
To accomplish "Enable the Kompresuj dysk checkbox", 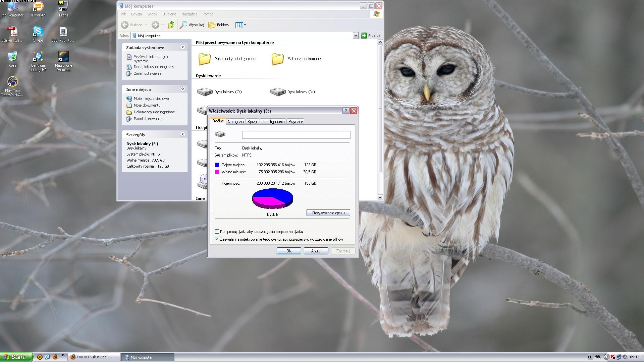I will coord(217,232).
